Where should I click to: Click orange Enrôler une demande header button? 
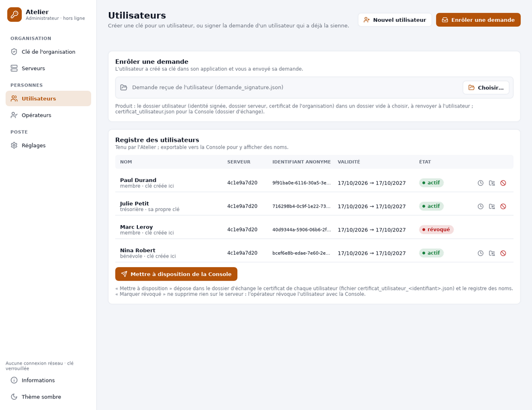tap(478, 20)
